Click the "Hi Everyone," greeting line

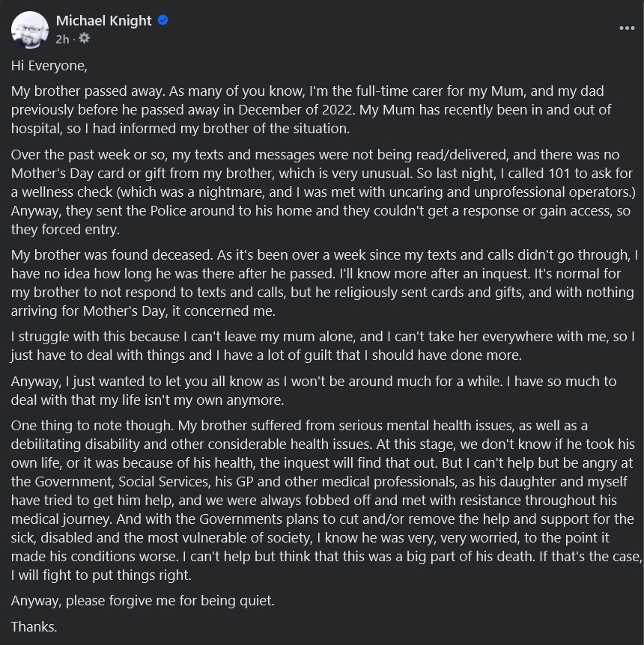click(49, 66)
